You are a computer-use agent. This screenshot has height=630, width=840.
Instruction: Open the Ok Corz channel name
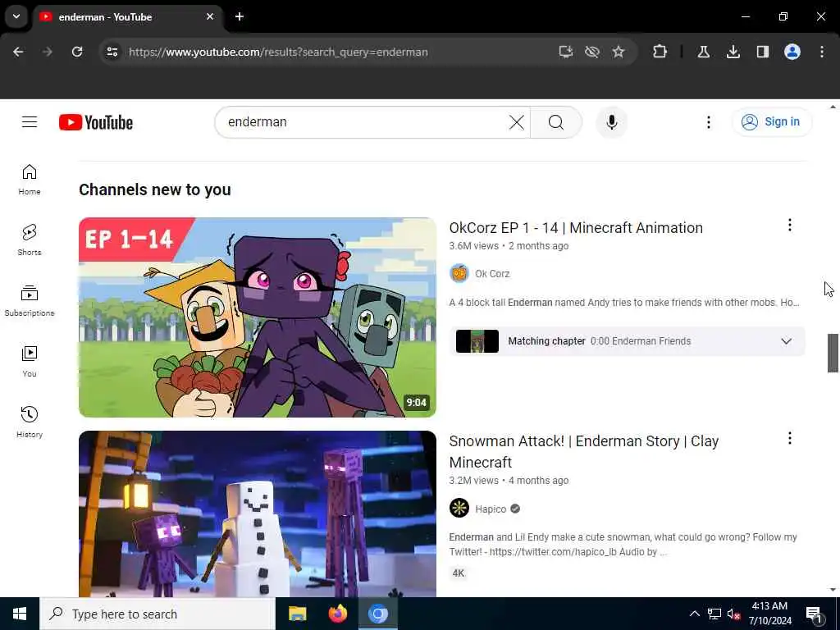(x=492, y=274)
